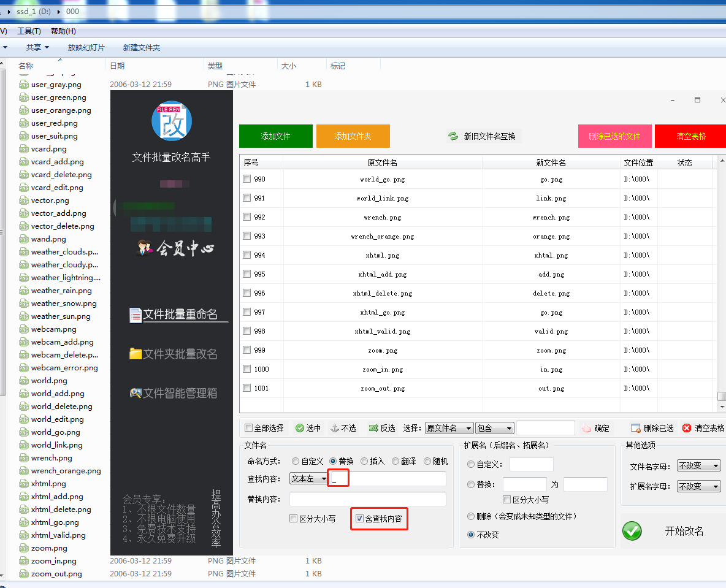Viewport: 726px width, 588px height.
Task: Switch to 文件夹批量改名 tab
Action: tap(173, 354)
